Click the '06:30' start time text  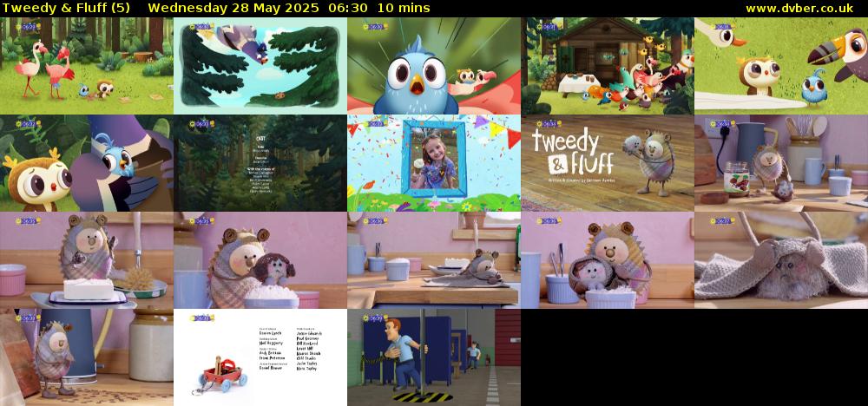pos(348,9)
